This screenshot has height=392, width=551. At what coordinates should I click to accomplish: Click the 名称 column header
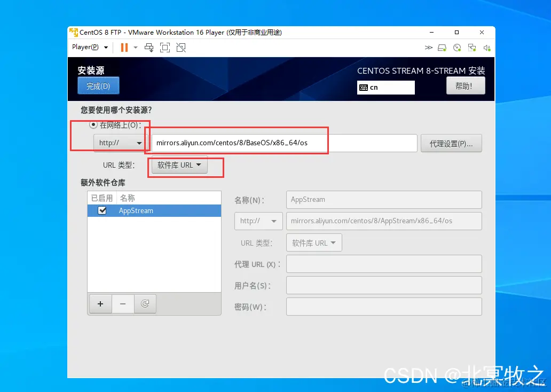click(x=169, y=198)
